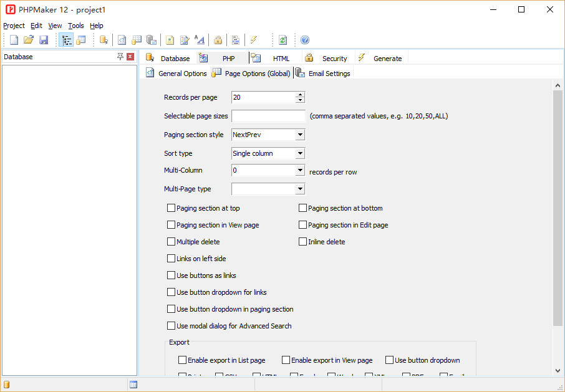Click the Open Project folder icon
The width and height of the screenshot is (565, 392).
tap(29, 40)
